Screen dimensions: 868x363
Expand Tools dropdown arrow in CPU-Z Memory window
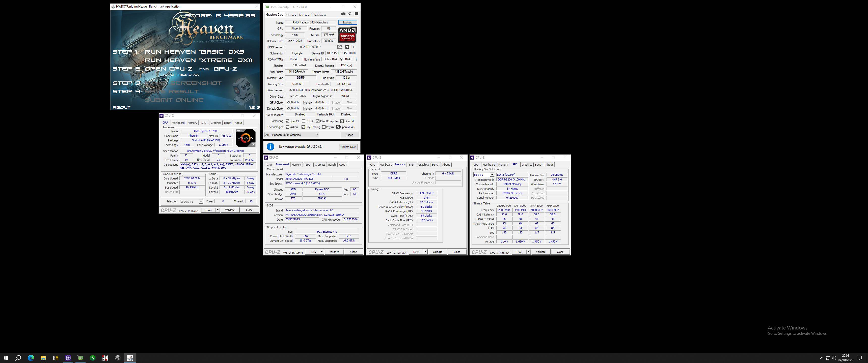click(x=425, y=252)
